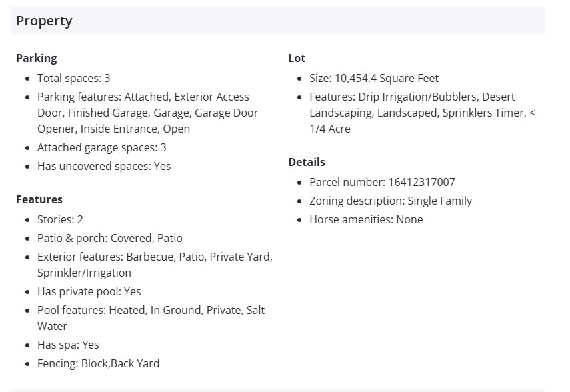Select Size: 10,454.4 Square Feet text
570x392 pixels.
[x=374, y=78]
